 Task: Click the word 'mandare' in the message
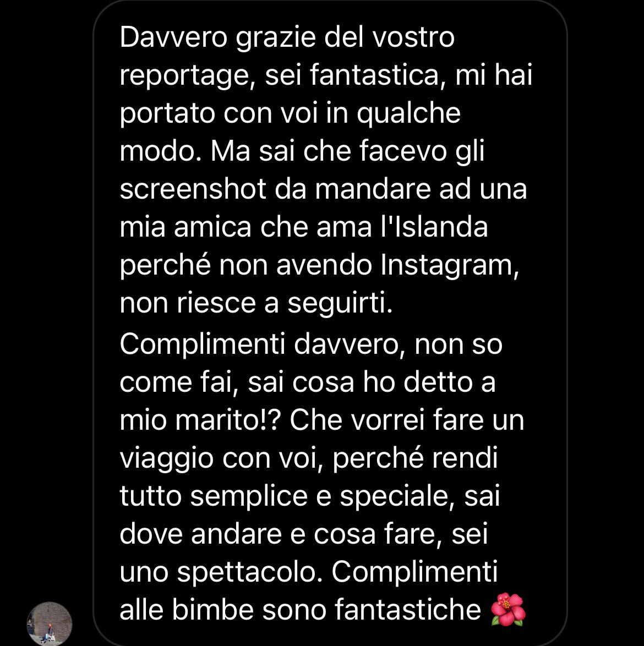coord(373,189)
